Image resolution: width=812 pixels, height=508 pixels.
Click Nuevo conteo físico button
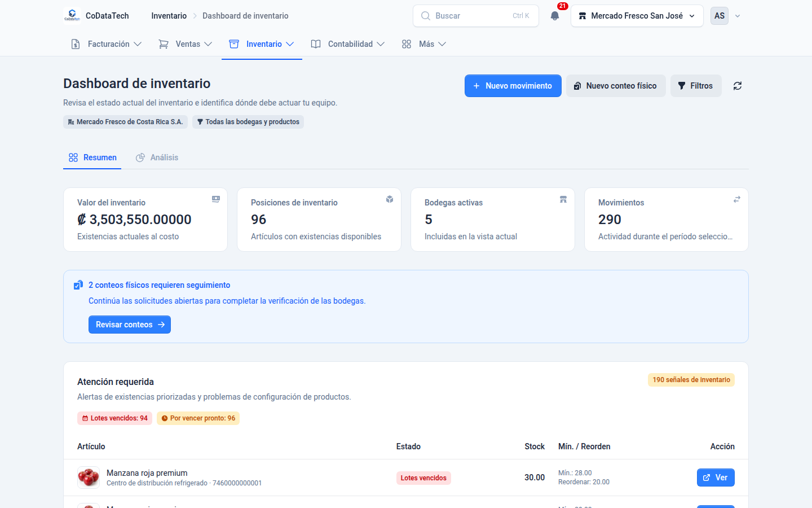tap(616, 86)
